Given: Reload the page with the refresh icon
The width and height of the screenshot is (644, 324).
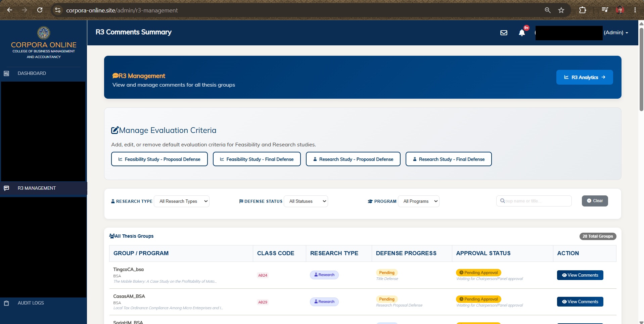Looking at the screenshot, I should (x=40, y=10).
